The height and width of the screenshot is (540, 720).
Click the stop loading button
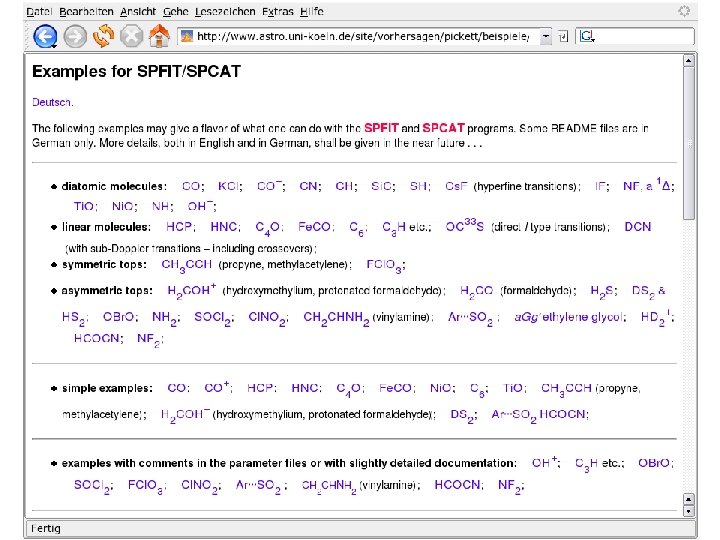[131, 37]
